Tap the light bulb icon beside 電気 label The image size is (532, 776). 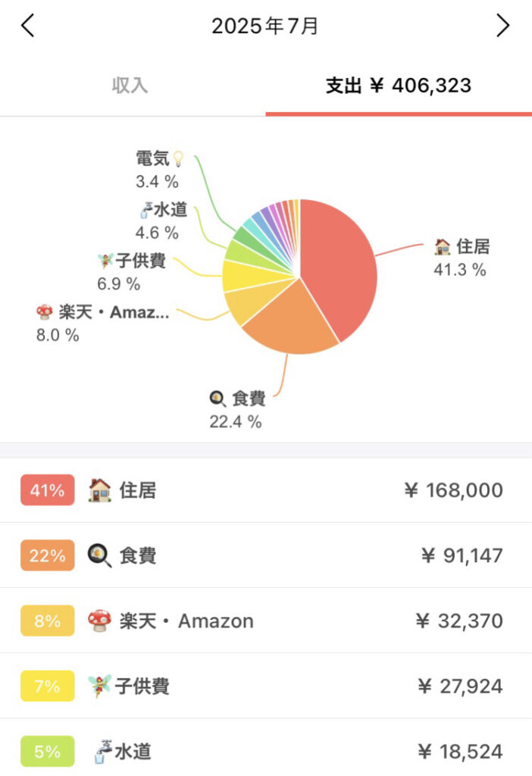[178, 159]
